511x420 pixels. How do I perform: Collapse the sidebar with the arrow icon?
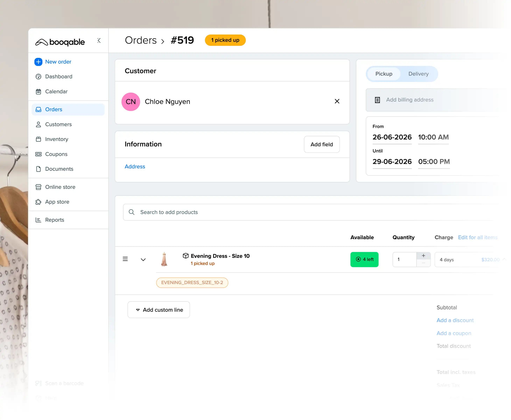point(99,40)
